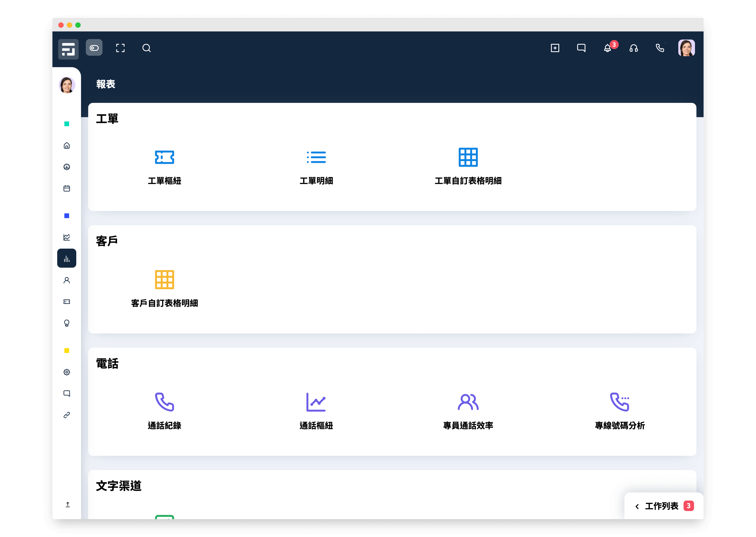Click the upload arrow at the sidebar bottom
Image resolution: width=756 pixels, height=537 pixels.
(x=67, y=505)
